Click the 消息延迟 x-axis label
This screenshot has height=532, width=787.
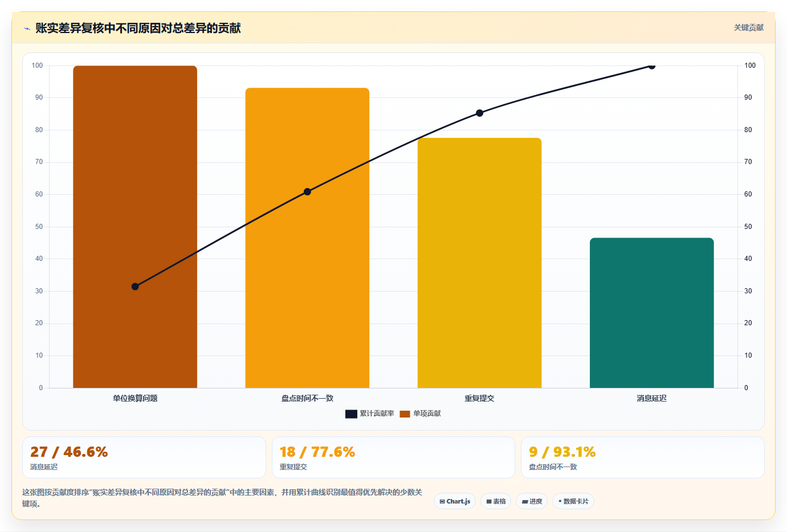[651, 398]
